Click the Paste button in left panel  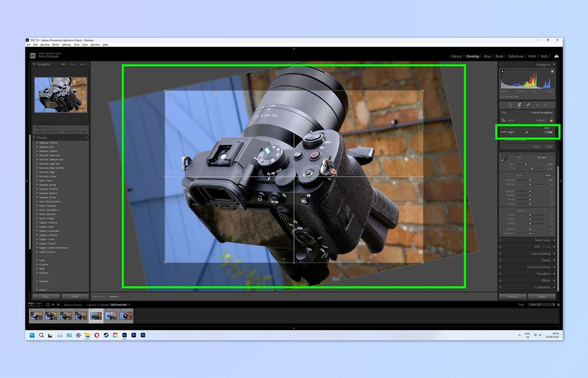pos(76,296)
